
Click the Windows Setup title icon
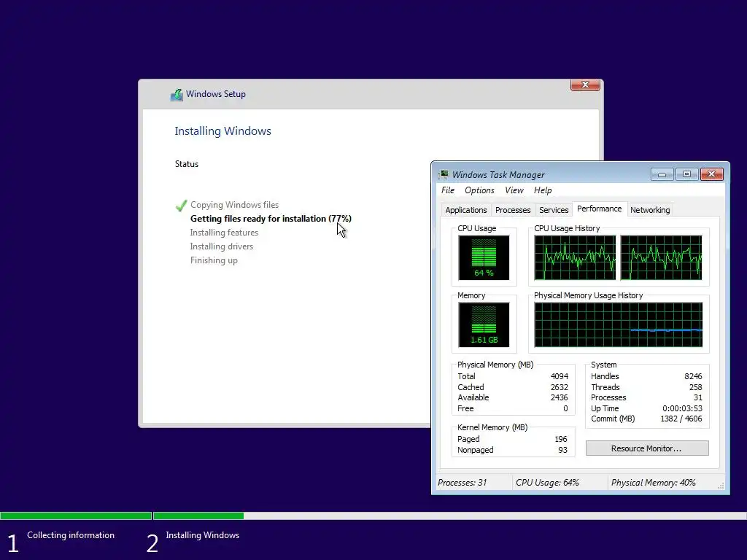tap(177, 94)
